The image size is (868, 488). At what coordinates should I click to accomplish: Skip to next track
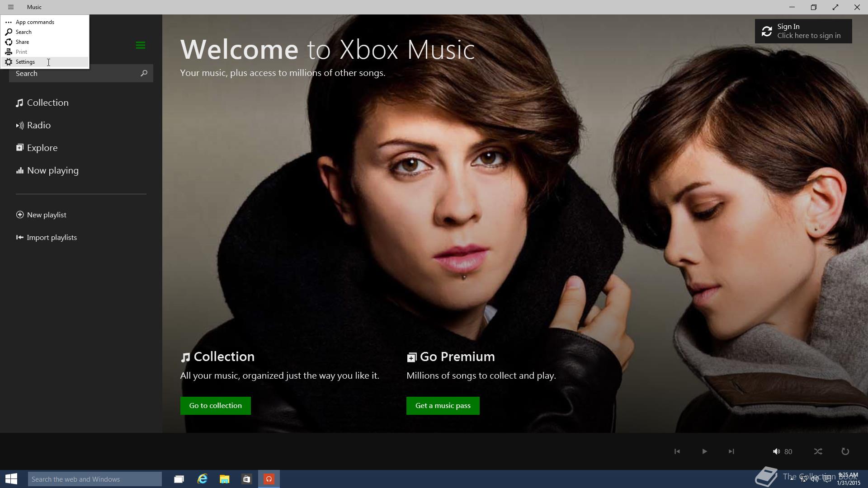731,451
